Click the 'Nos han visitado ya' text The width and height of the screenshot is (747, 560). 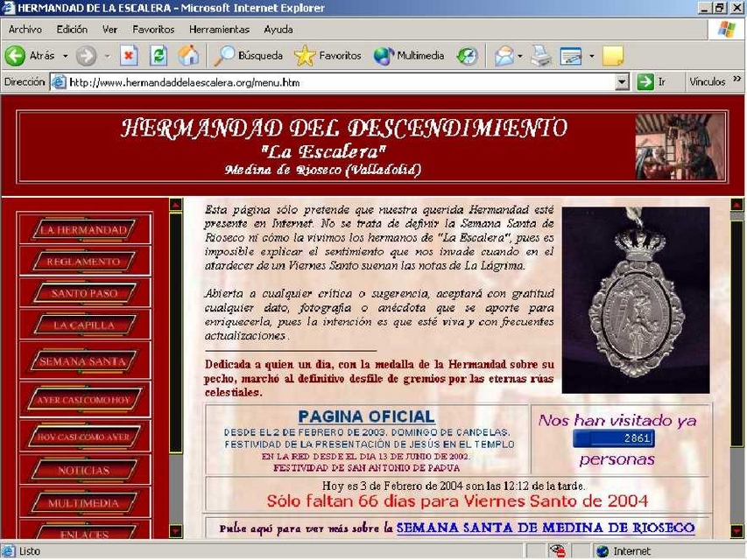click(x=617, y=421)
